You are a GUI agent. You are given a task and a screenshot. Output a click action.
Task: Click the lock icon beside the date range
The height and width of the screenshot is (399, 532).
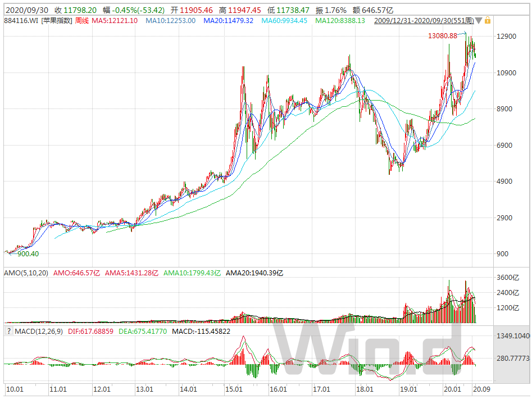pos(488,20)
